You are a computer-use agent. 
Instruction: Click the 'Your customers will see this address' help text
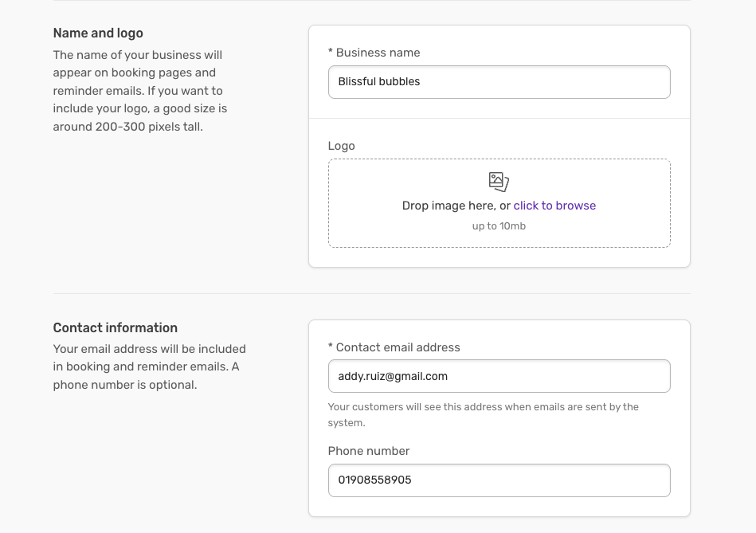(x=483, y=415)
